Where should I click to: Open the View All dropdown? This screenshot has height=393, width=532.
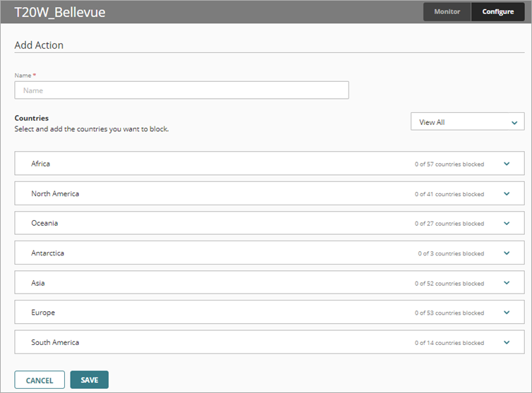click(468, 122)
